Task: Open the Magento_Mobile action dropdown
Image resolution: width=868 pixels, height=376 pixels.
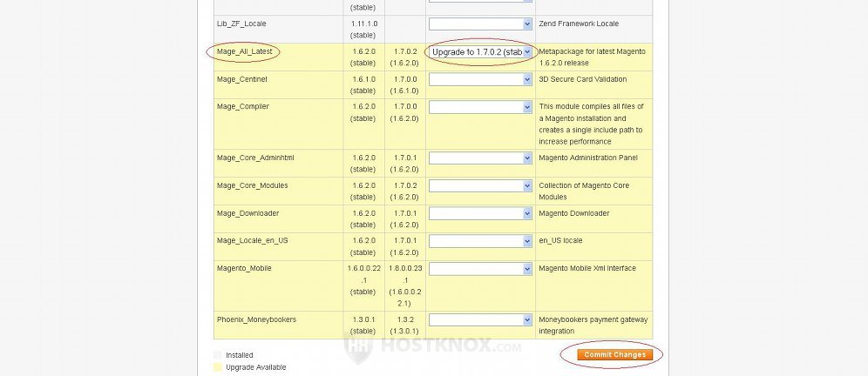Action: 480,269
